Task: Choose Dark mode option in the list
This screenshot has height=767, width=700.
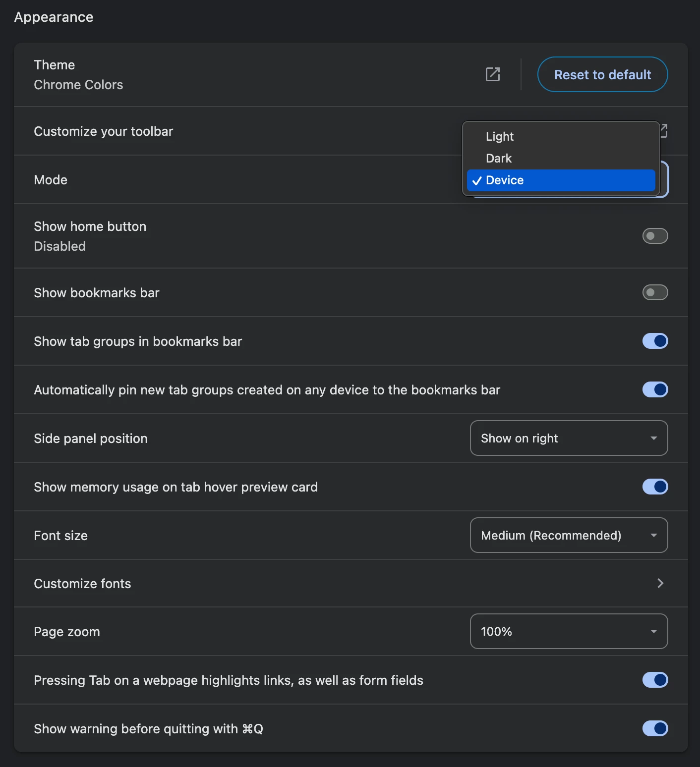Action: (499, 158)
